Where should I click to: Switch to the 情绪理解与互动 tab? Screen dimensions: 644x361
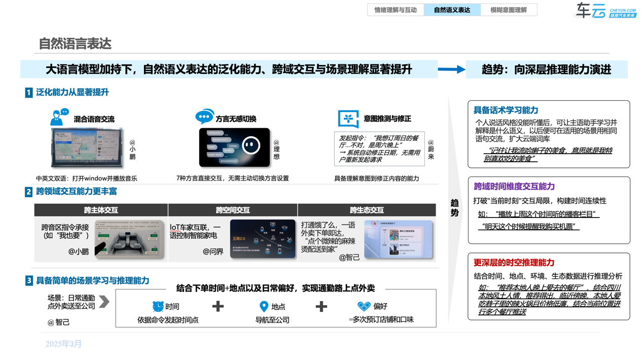(x=396, y=10)
